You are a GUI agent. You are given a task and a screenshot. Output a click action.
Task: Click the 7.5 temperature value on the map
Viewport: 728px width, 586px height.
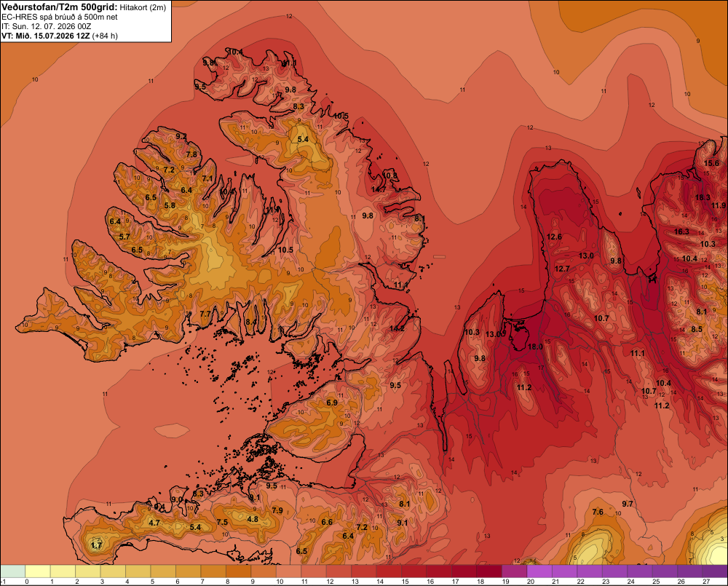[222, 522]
